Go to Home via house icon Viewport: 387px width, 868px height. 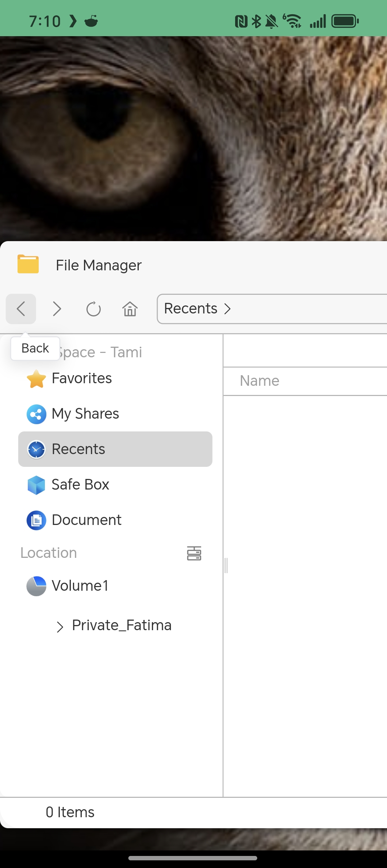pyautogui.click(x=130, y=309)
